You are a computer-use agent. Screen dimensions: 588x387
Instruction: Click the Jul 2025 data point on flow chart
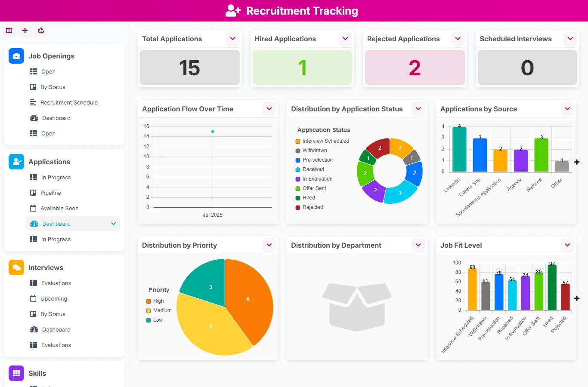pyautogui.click(x=213, y=132)
